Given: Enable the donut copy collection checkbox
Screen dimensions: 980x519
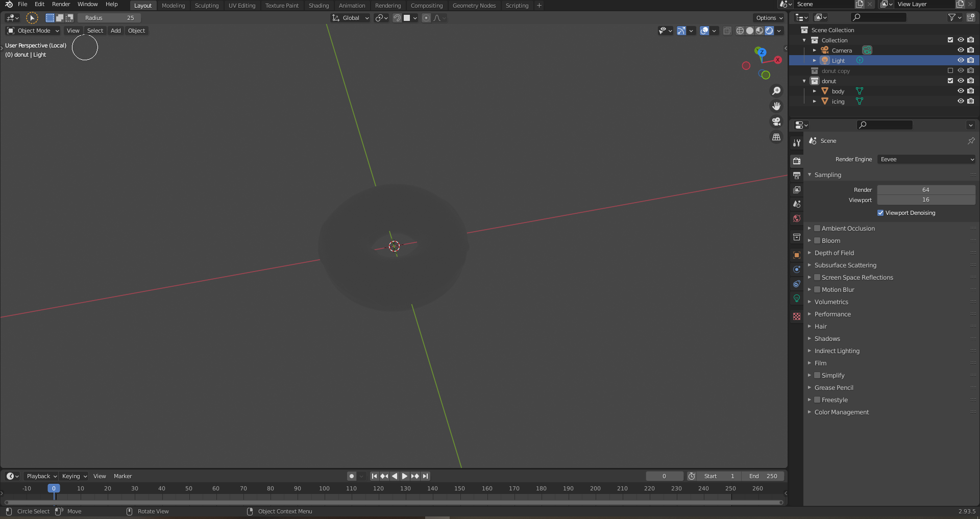Looking at the screenshot, I should (x=950, y=70).
